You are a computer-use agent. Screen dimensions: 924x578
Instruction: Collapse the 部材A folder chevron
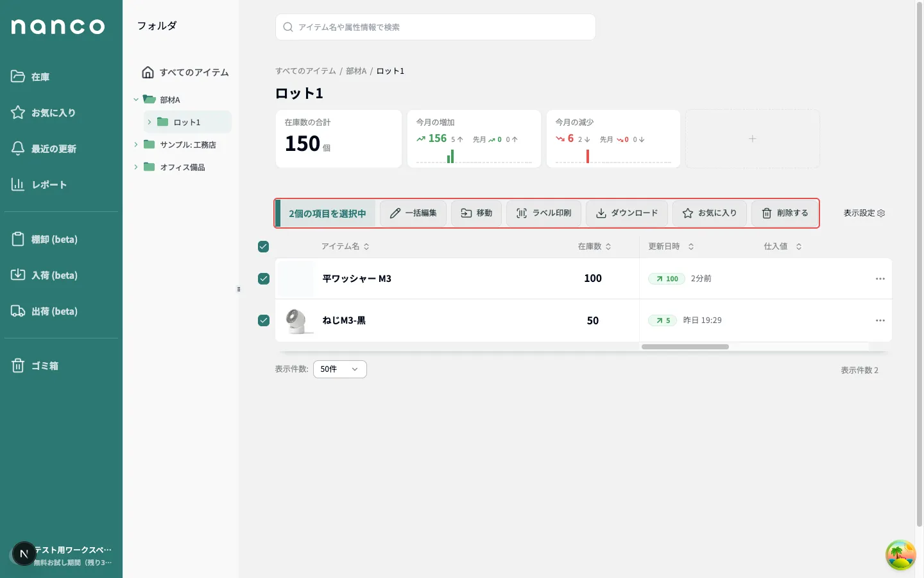pyautogui.click(x=136, y=100)
